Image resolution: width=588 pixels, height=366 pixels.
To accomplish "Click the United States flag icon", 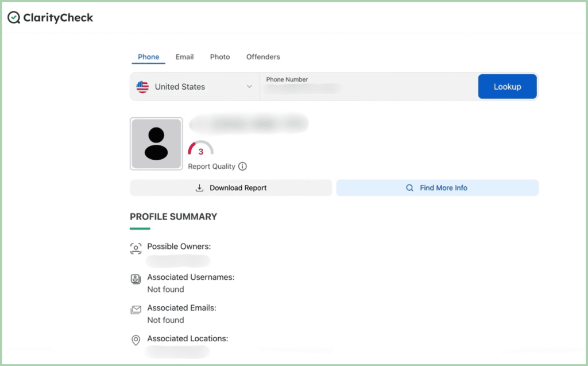I will [142, 86].
